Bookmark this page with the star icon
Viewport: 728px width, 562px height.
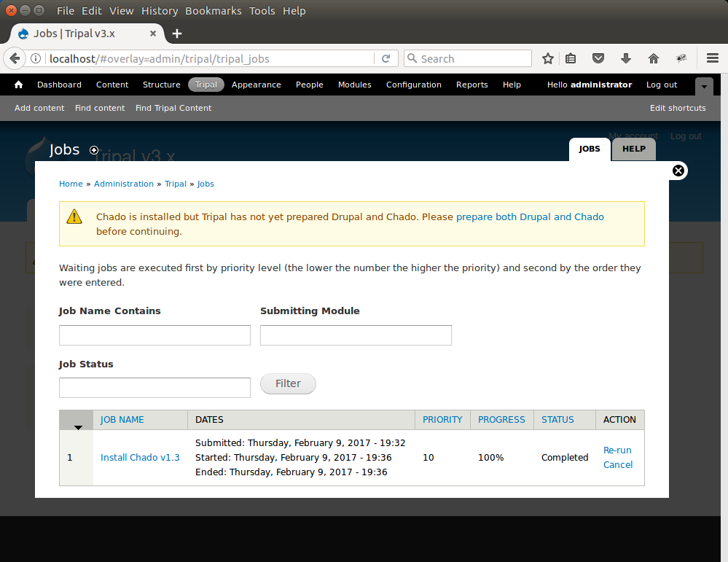pyautogui.click(x=548, y=58)
